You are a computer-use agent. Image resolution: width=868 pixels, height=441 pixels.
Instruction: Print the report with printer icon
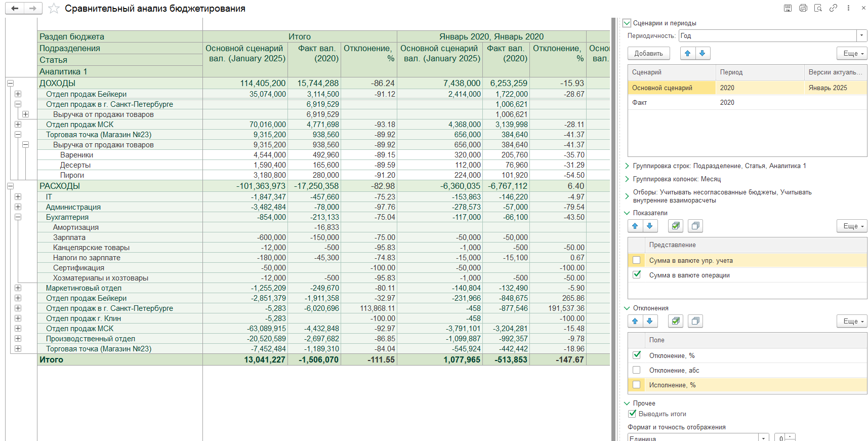click(803, 8)
